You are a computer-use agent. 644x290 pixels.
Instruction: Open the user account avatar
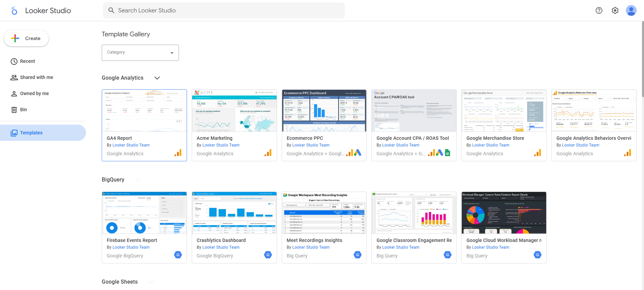[631, 10]
